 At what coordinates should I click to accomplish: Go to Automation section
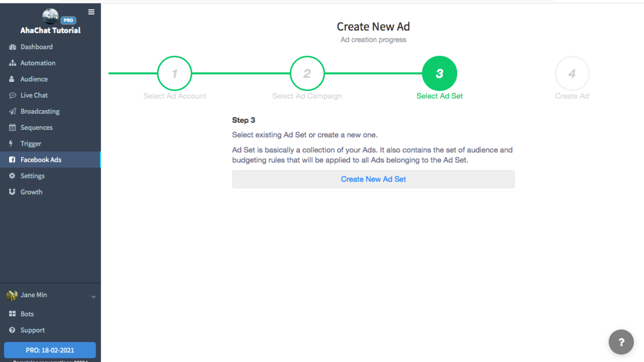point(50,63)
